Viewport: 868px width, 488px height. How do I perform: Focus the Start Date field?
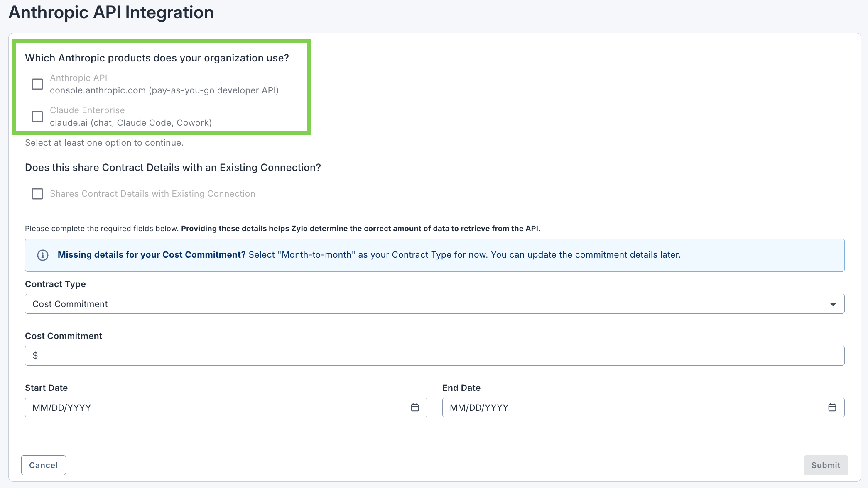tap(226, 407)
